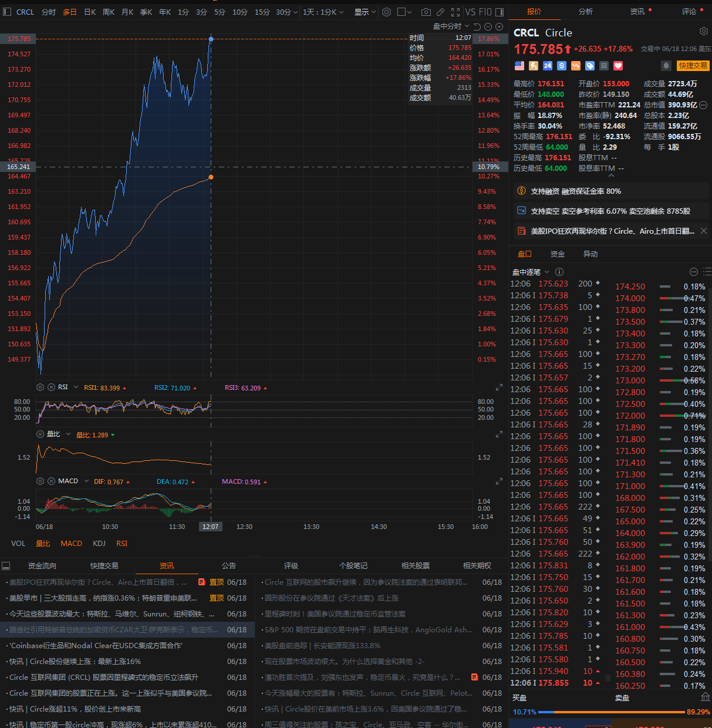Switch to 分时 chart tab
712x728 pixels.
click(x=49, y=12)
